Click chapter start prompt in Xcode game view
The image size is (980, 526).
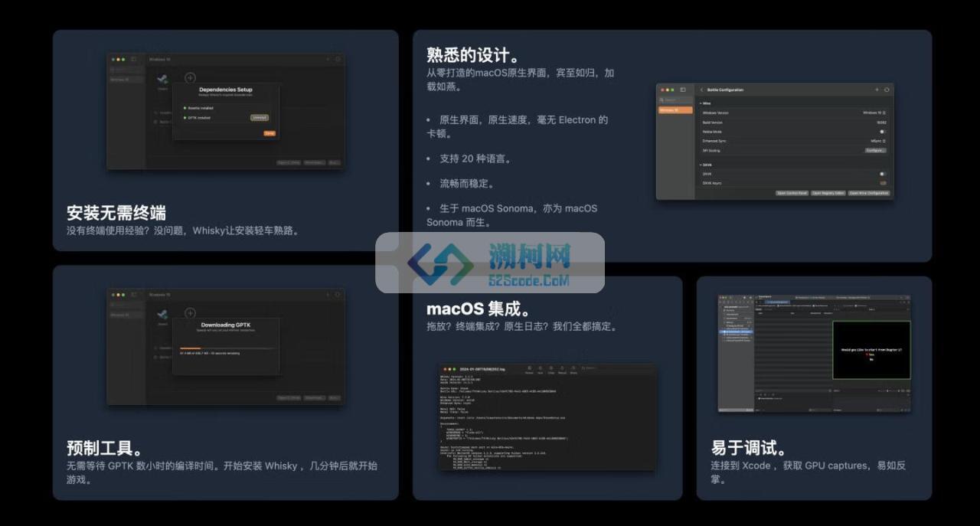pos(871,350)
